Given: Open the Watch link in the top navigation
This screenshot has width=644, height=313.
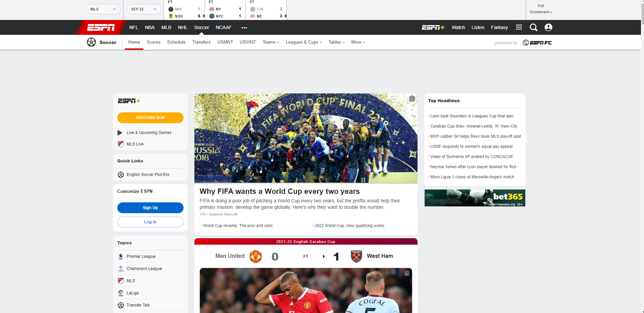Looking at the screenshot, I should coord(458,27).
